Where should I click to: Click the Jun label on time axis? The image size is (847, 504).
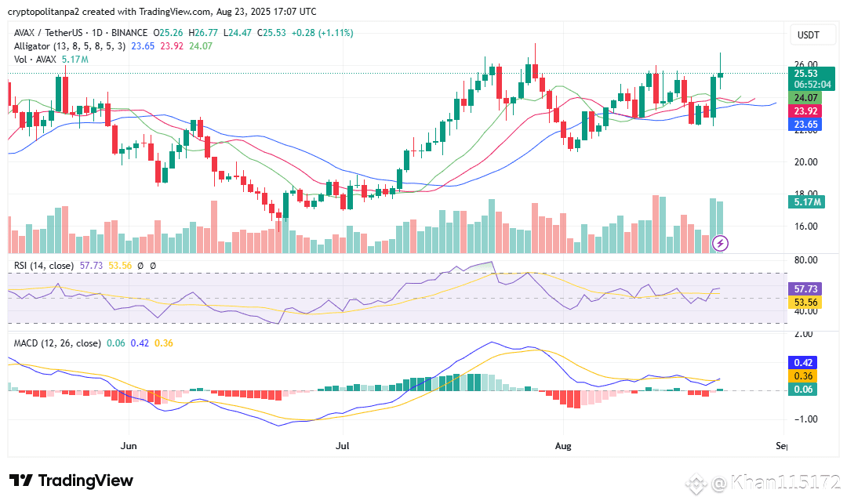(x=129, y=446)
